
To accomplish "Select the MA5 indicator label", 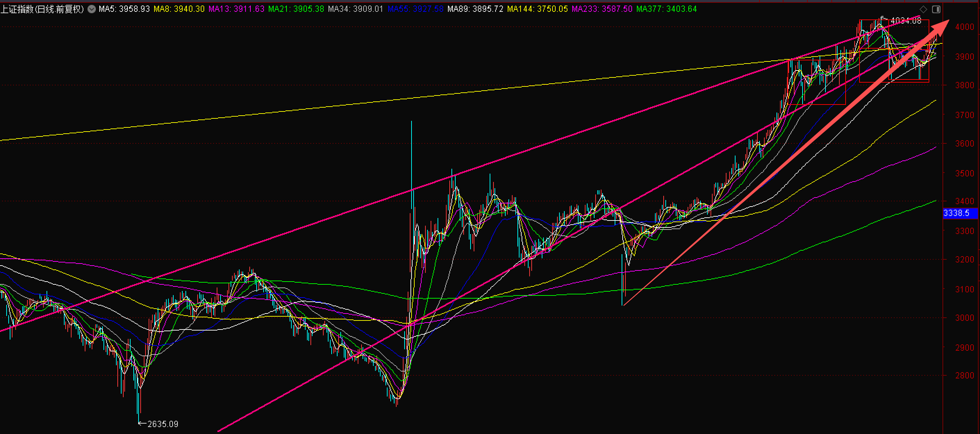I will [x=124, y=9].
